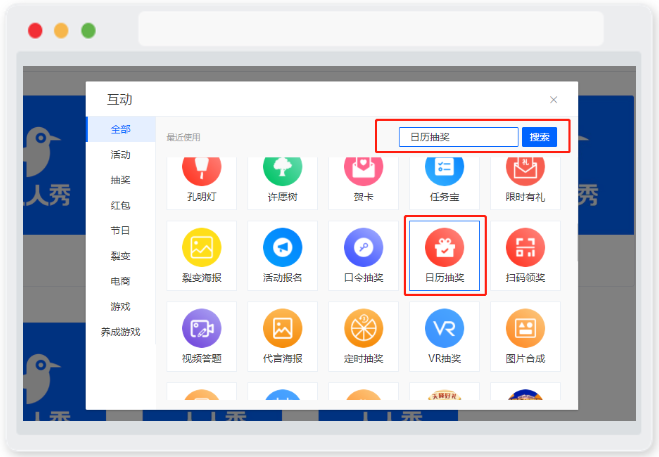Select the 代言海报 endorsement poster icon
The width and height of the screenshot is (659, 457).
282,328
